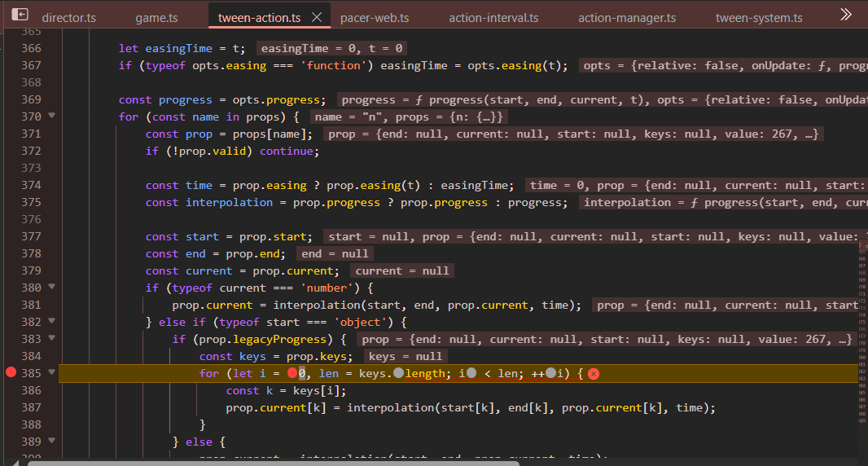Fold the for loop at line 385
868x466 pixels.
click(51, 372)
